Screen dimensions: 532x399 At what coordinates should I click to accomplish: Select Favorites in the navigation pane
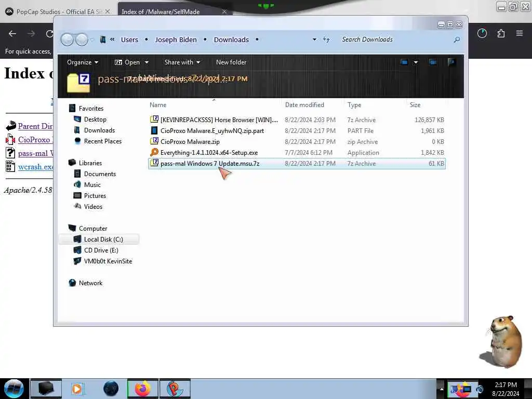click(x=91, y=109)
